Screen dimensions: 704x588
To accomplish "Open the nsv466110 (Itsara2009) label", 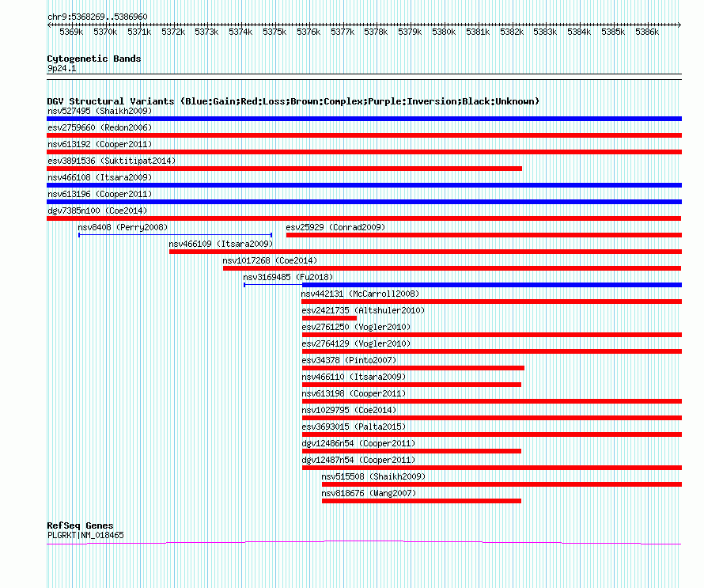I will pos(354,377).
